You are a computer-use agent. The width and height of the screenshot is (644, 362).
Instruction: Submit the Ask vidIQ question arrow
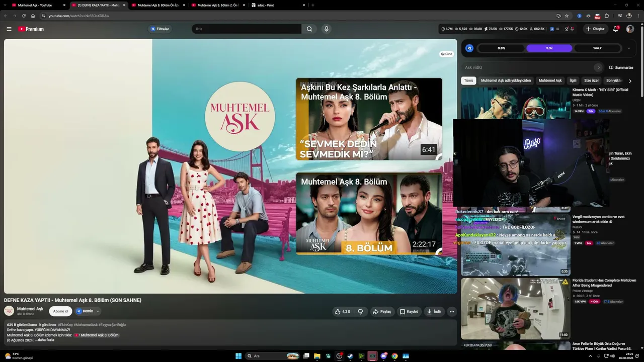[598, 67]
